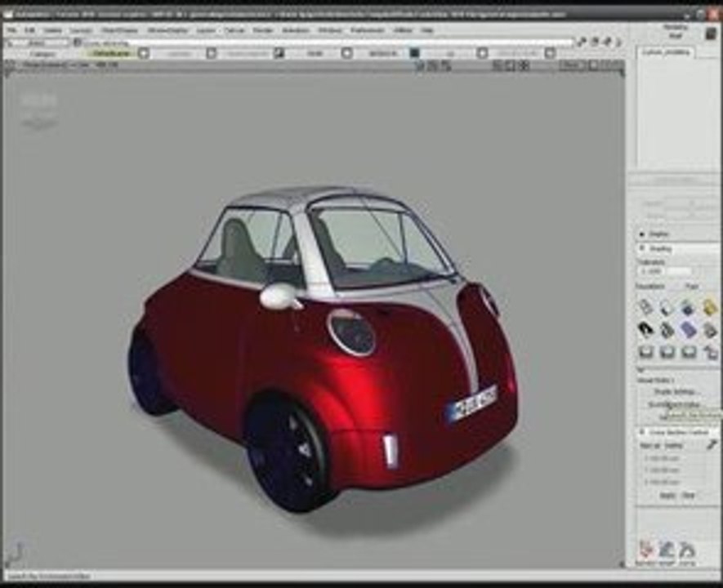
Task: Click the pen icon beside Pick all
Action: pos(712,445)
